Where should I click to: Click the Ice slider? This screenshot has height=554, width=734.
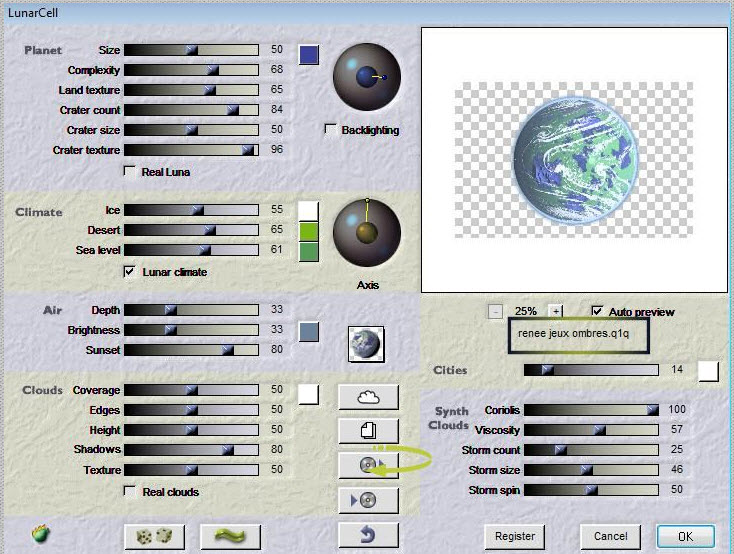191,210
